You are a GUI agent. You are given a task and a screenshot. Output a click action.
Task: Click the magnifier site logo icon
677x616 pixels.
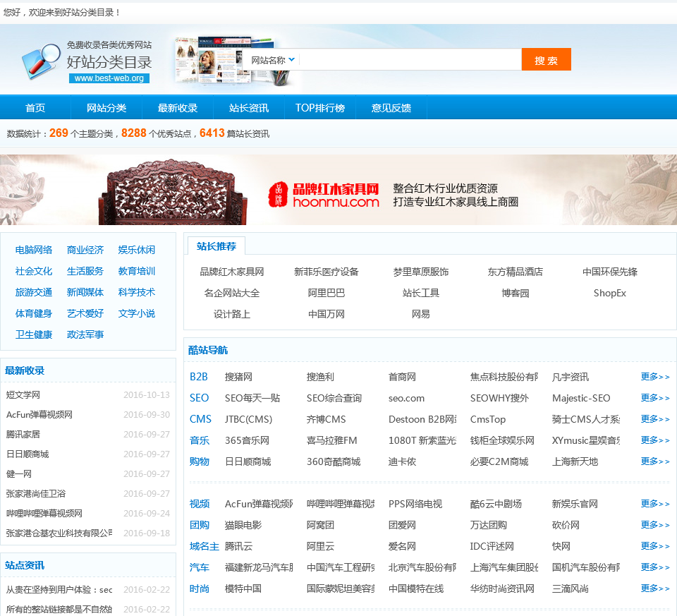(41, 60)
